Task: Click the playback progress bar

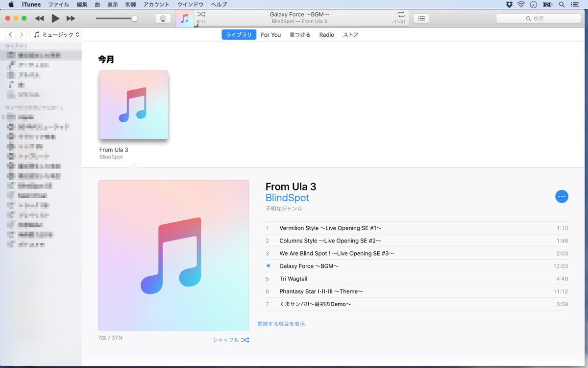Action: 301,26
